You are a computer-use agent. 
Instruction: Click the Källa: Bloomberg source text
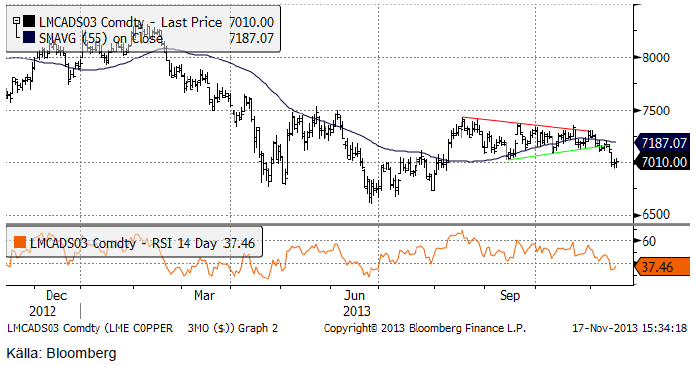click(x=61, y=353)
